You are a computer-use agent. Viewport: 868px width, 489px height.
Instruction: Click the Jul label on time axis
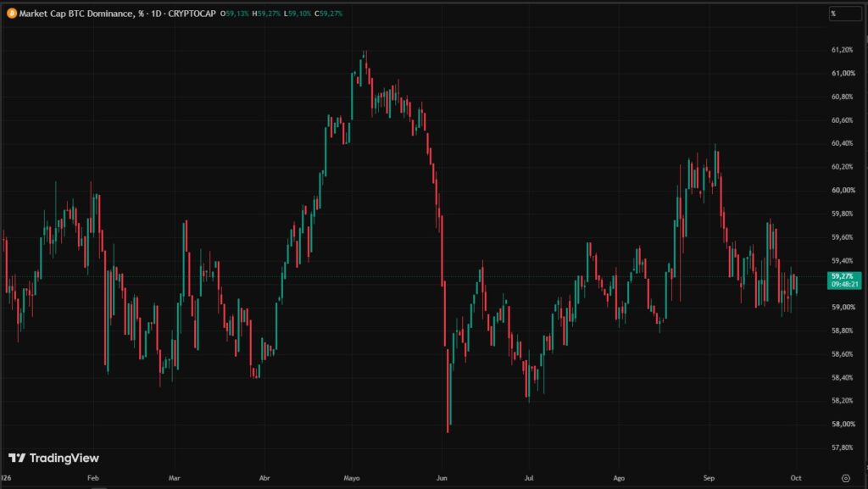point(529,478)
